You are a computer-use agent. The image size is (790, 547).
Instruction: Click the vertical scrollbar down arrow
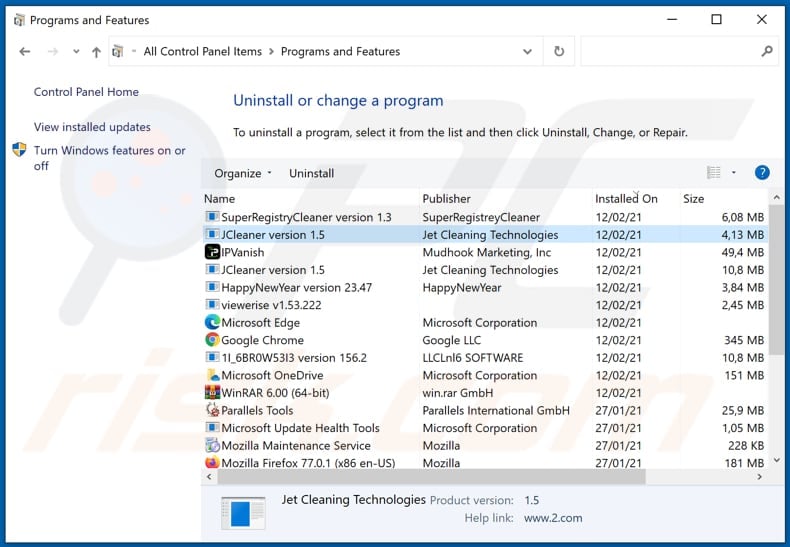776,460
